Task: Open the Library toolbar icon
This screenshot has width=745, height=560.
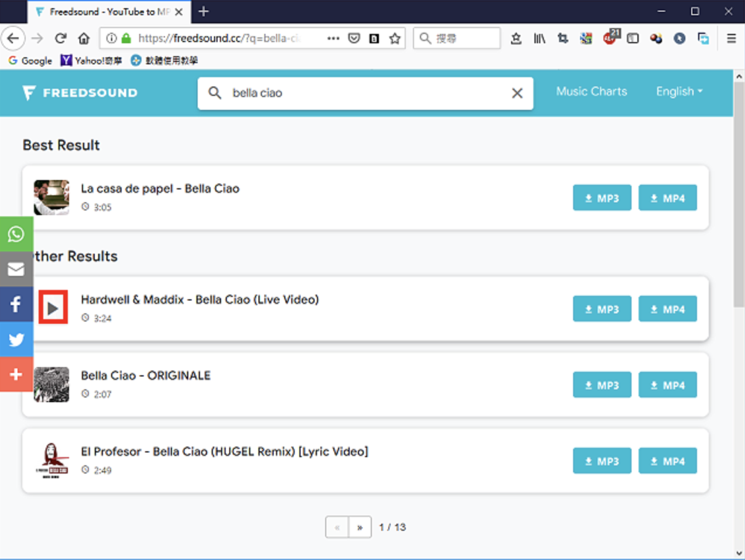Action: click(x=539, y=39)
